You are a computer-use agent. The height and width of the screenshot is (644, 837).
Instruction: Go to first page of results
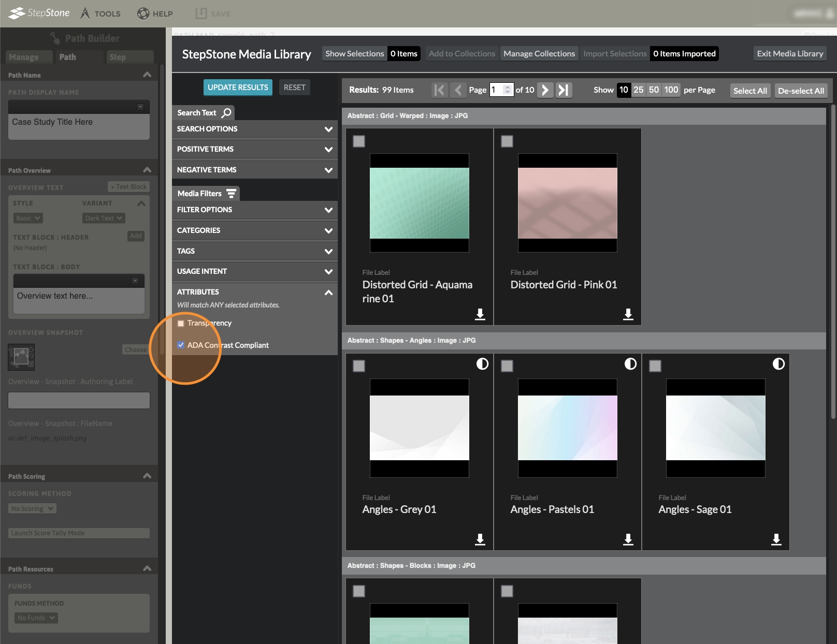(439, 90)
